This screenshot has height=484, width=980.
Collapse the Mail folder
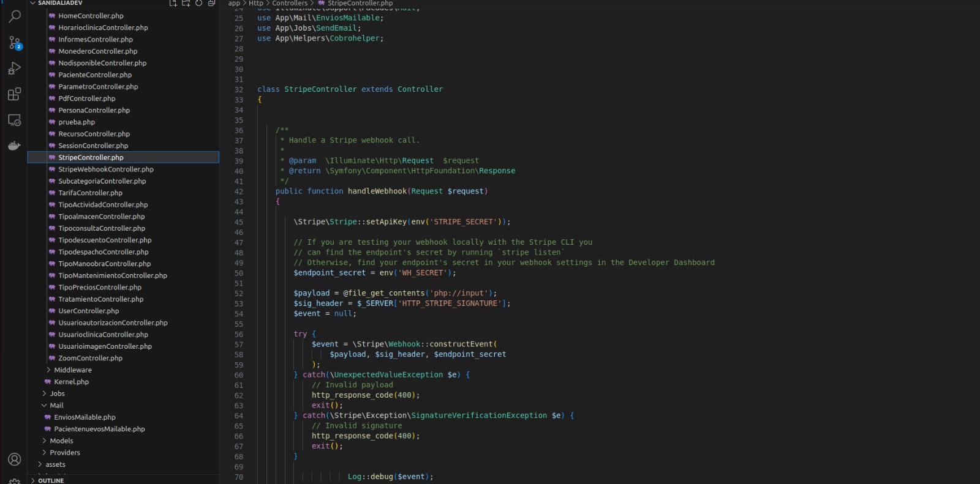tap(56, 405)
